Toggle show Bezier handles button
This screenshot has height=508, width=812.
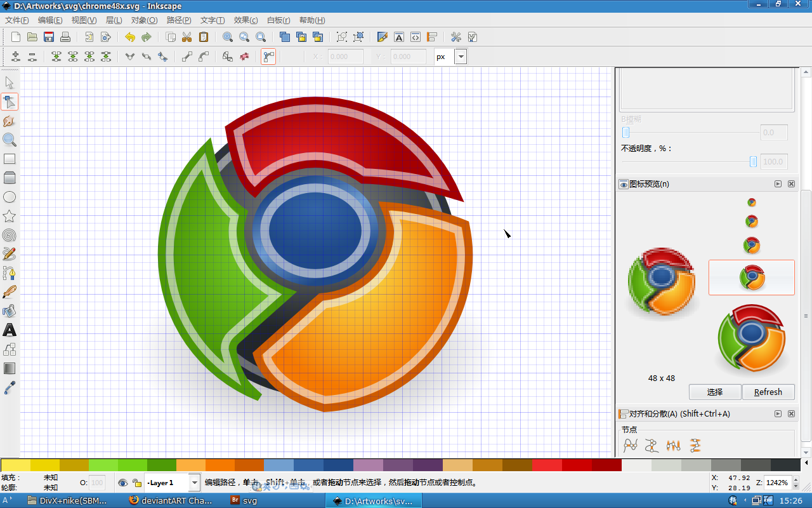tap(268, 57)
